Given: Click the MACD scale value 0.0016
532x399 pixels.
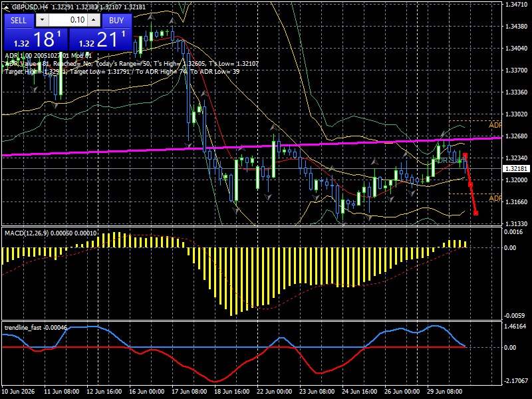Looking at the screenshot, I should click(513, 232).
